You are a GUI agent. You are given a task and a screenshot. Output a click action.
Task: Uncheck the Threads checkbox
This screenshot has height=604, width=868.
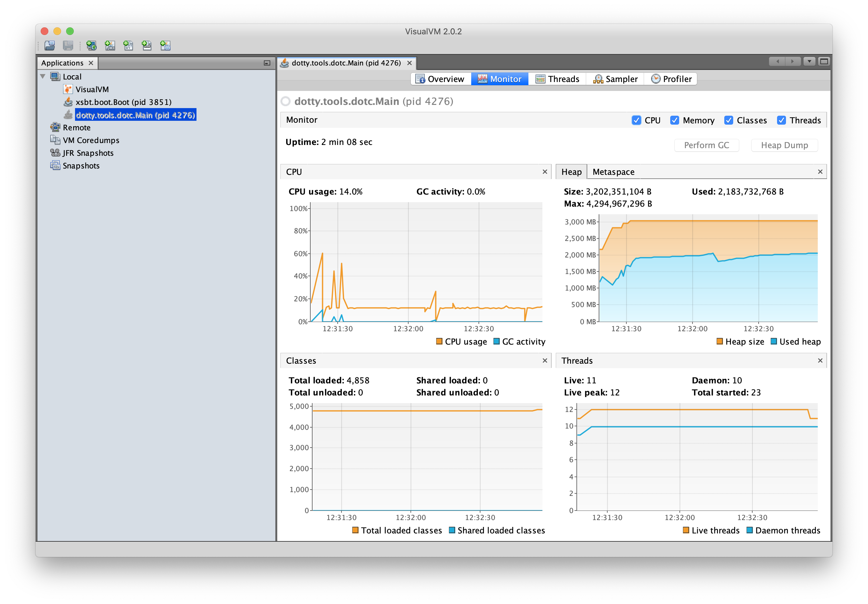[782, 120]
